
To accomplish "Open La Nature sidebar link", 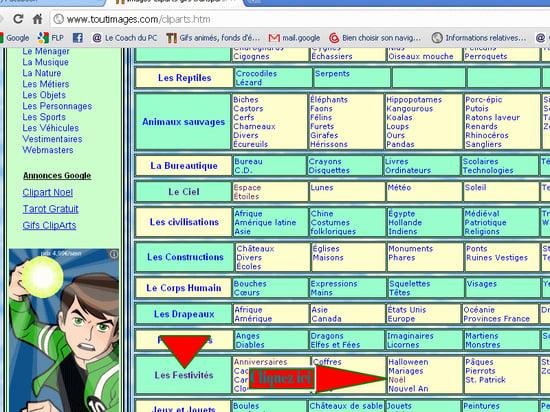I will tap(42, 73).
